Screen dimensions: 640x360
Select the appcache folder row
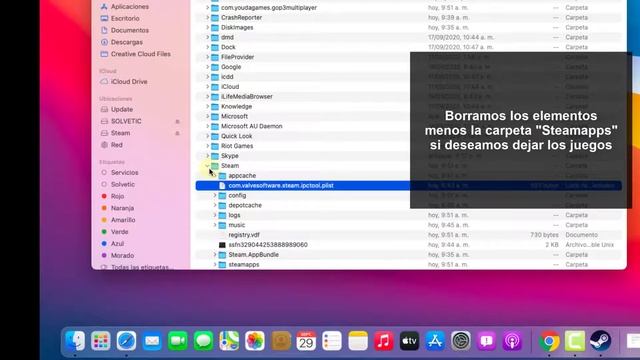pos(409,176)
